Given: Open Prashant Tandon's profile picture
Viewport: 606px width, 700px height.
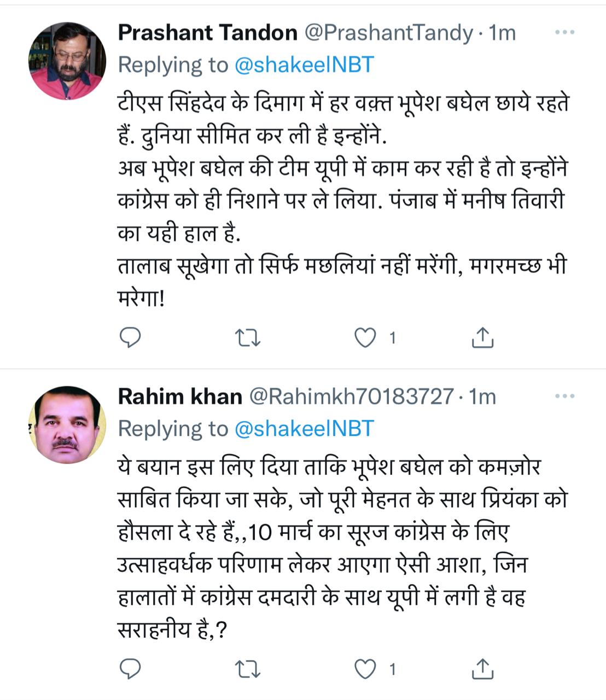Looking at the screenshot, I should pos(67,61).
